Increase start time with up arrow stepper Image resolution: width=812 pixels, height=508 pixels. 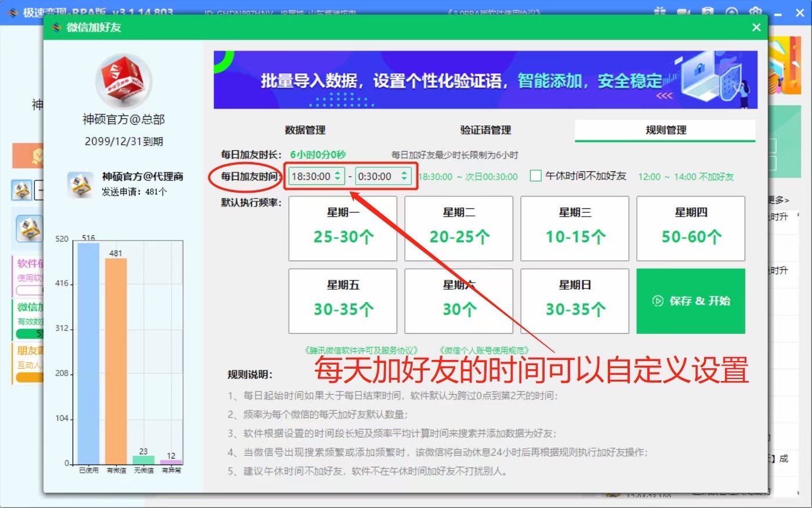coord(337,172)
